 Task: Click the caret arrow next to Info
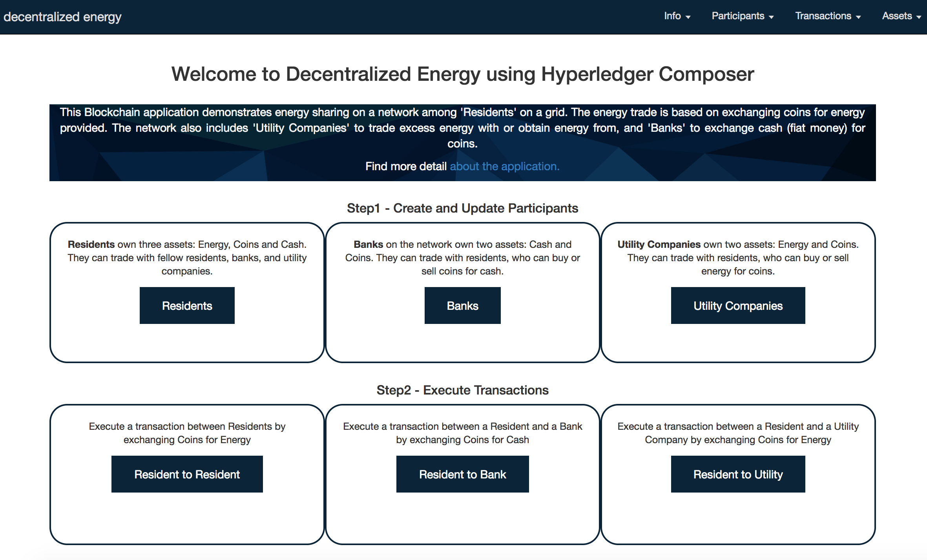coord(688,17)
